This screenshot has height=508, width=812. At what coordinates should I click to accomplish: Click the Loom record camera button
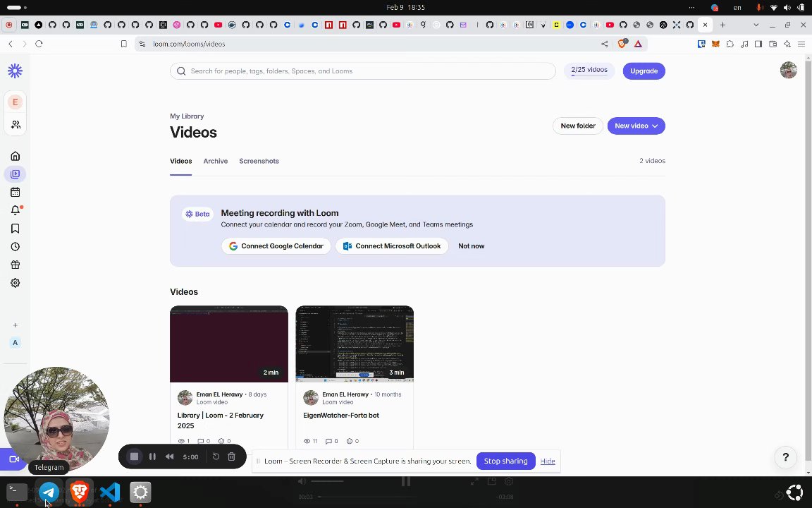click(13, 459)
